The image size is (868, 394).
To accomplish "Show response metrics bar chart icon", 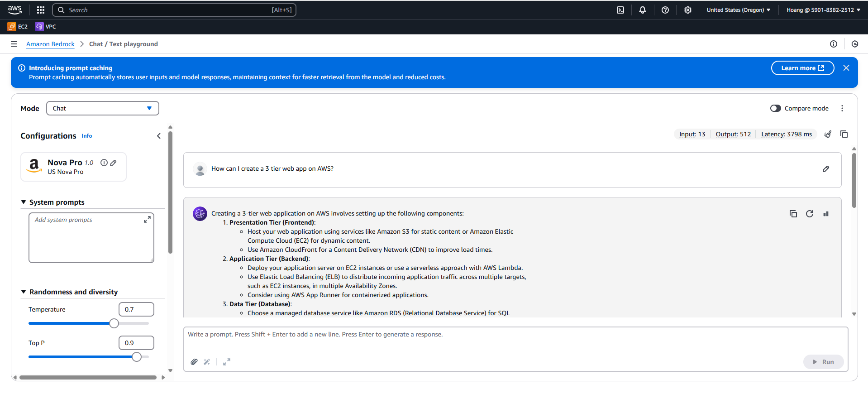I will click(x=826, y=214).
